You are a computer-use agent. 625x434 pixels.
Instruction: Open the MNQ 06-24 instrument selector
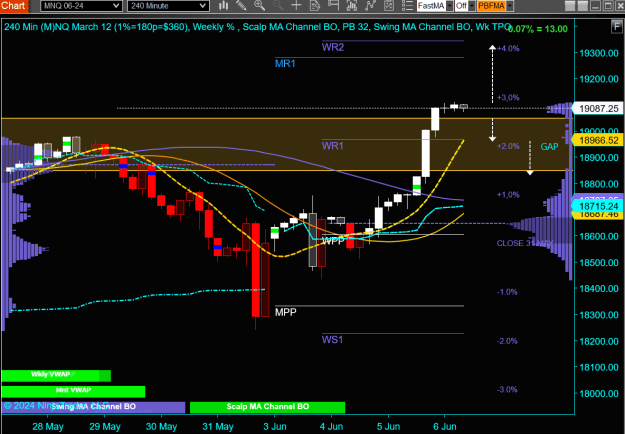(x=81, y=6)
